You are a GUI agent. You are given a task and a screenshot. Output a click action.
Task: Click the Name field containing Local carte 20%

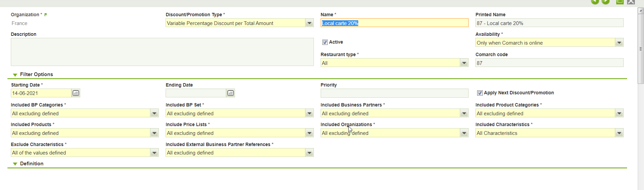tap(394, 23)
